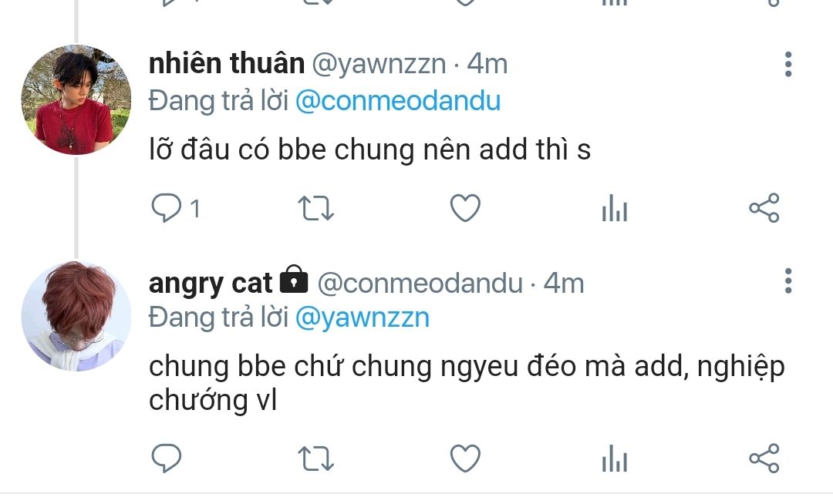
Task: Retweet angry cat's reply
Action: coord(315,459)
